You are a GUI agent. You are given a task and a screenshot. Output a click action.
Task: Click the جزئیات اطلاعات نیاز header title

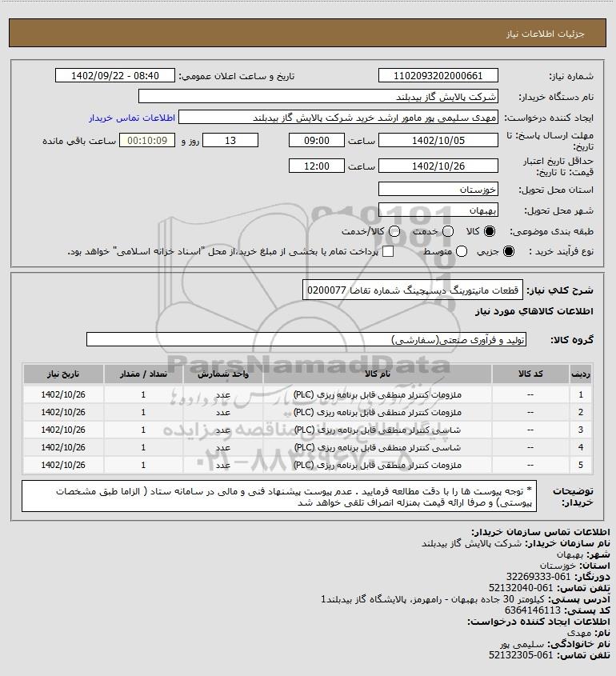[x=546, y=34]
